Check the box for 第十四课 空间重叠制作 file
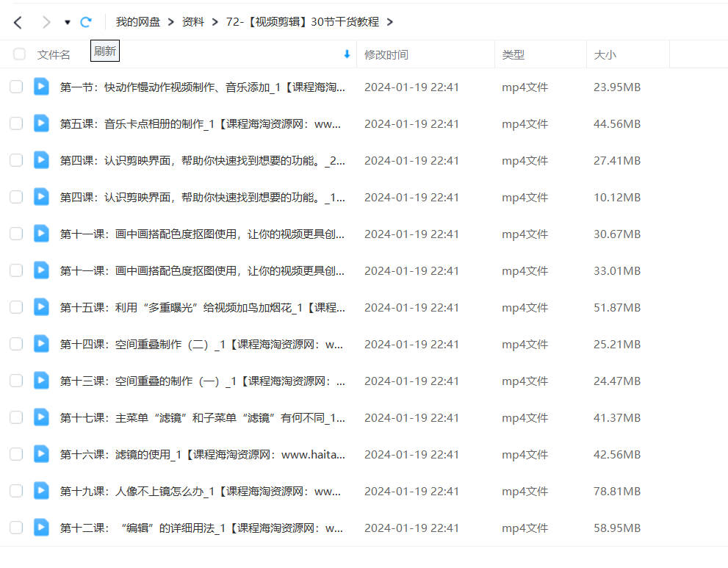 coord(16,344)
